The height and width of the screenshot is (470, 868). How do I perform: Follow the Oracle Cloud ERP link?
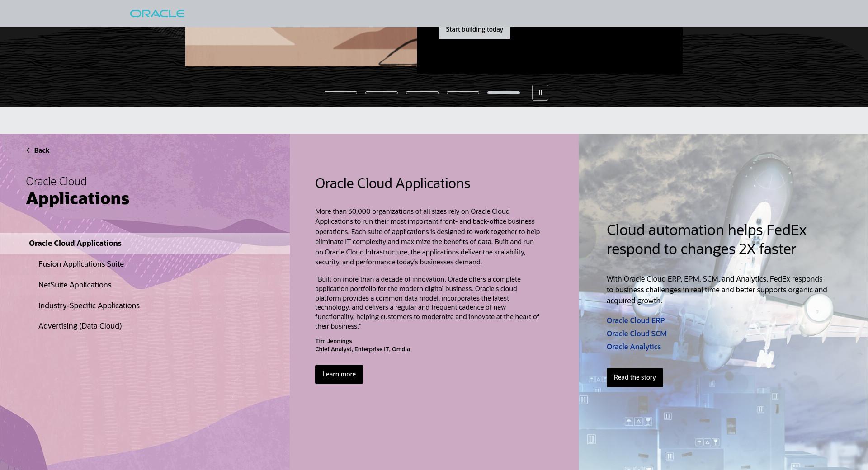pos(636,320)
